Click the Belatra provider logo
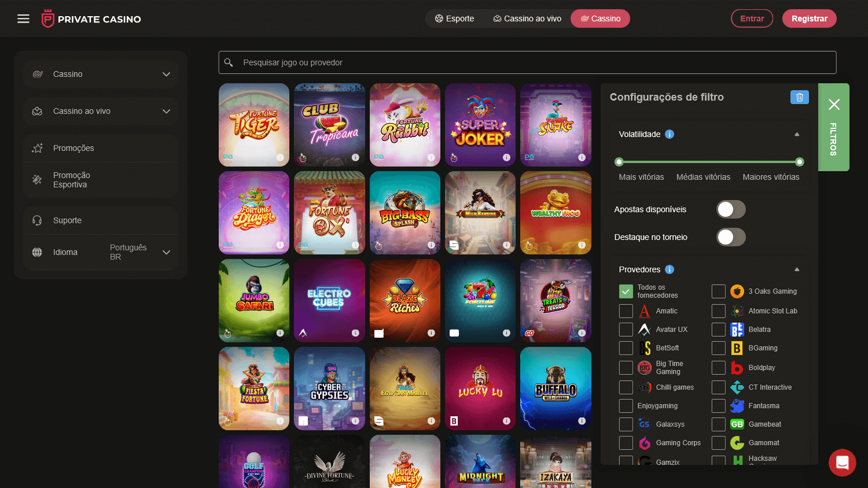The height and width of the screenshot is (488, 868). (737, 330)
